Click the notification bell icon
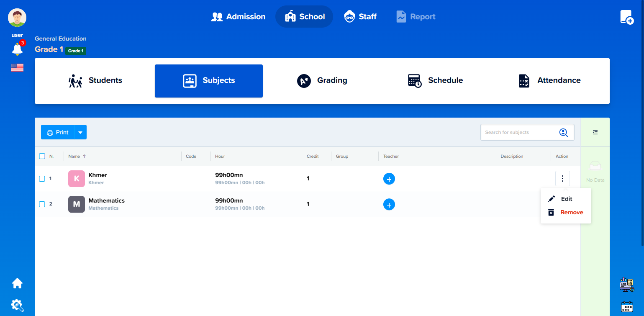This screenshot has width=644, height=316. coord(17,49)
